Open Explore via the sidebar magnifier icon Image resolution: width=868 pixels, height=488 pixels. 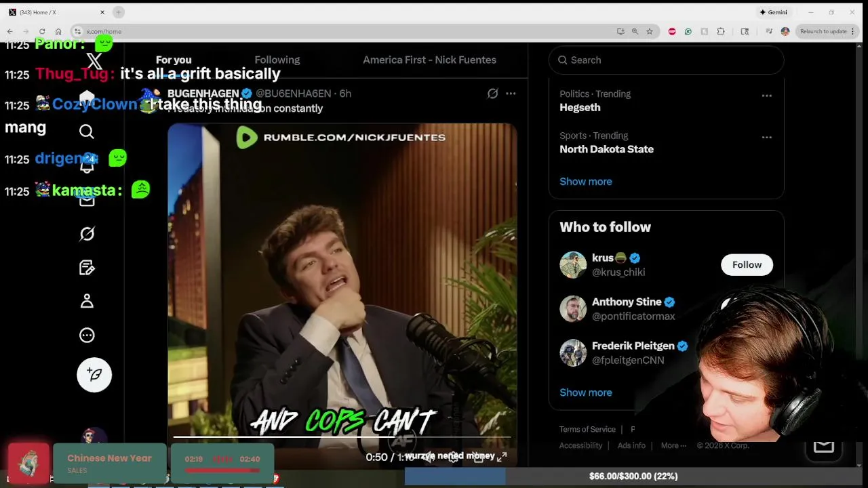87,131
